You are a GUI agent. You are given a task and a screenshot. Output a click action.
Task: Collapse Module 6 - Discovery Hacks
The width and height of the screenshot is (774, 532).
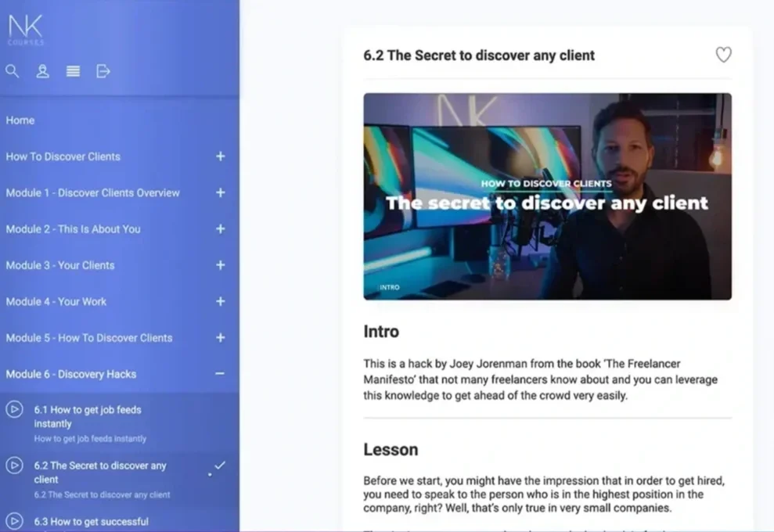220,374
